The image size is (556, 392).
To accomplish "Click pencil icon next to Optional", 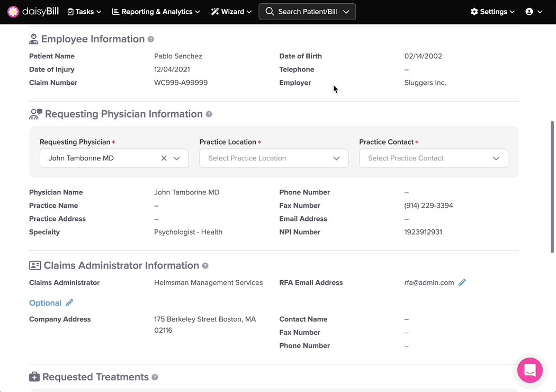I will click(x=69, y=302).
